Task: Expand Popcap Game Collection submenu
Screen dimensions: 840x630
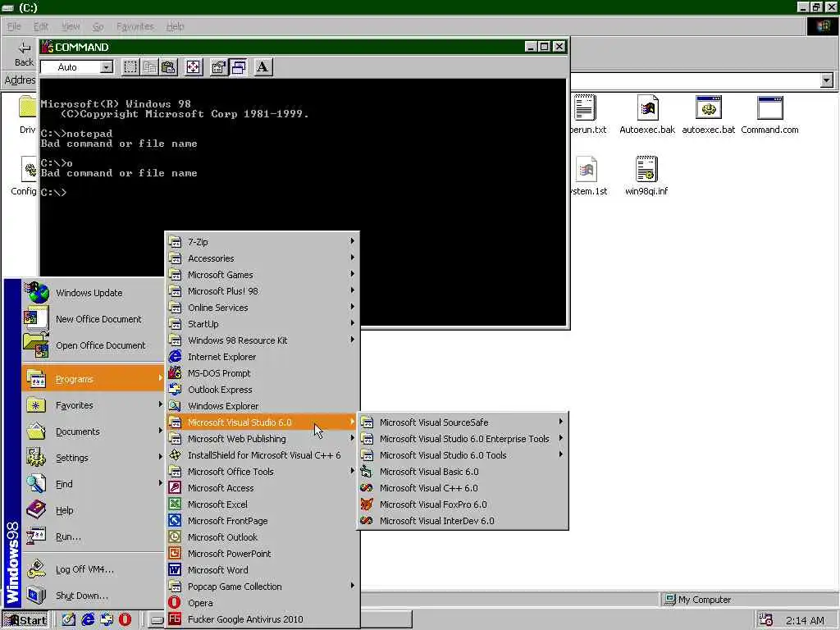Action: [262, 587]
